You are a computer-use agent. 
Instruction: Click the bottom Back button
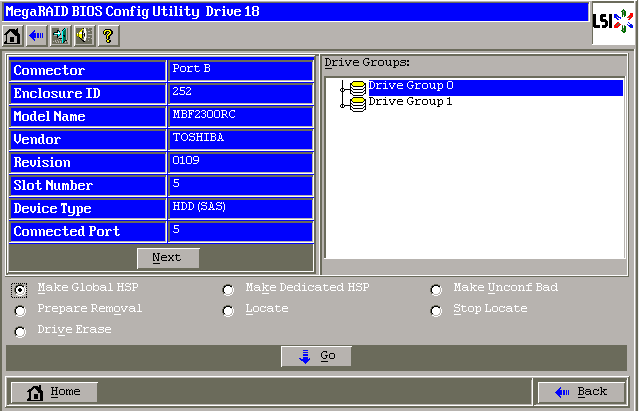point(582,393)
